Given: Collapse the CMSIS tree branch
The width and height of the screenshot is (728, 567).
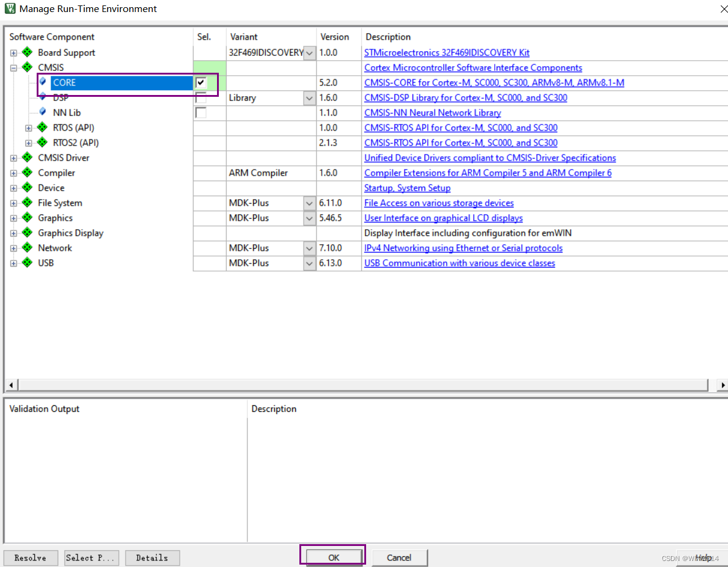Looking at the screenshot, I should [x=13, y=67].
